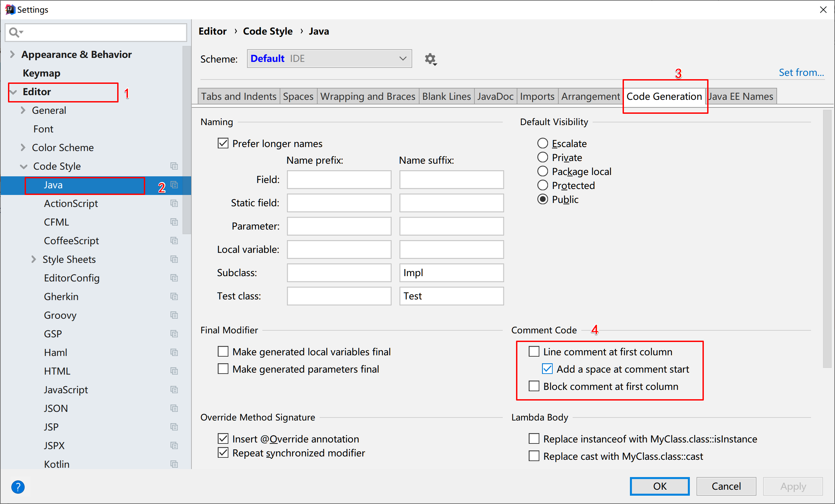
Task: Click the scheme settings gear icon
Action: click(x=430, y=59)
